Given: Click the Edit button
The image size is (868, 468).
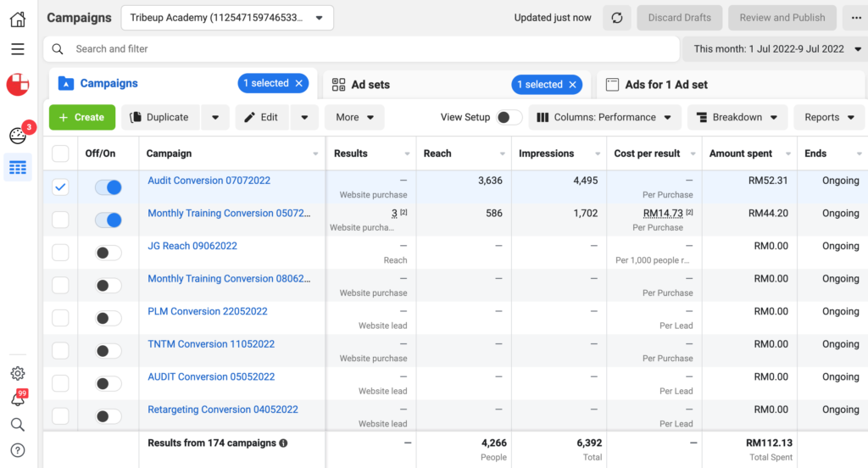Looking at the screenshot, I should pos(262,117).
